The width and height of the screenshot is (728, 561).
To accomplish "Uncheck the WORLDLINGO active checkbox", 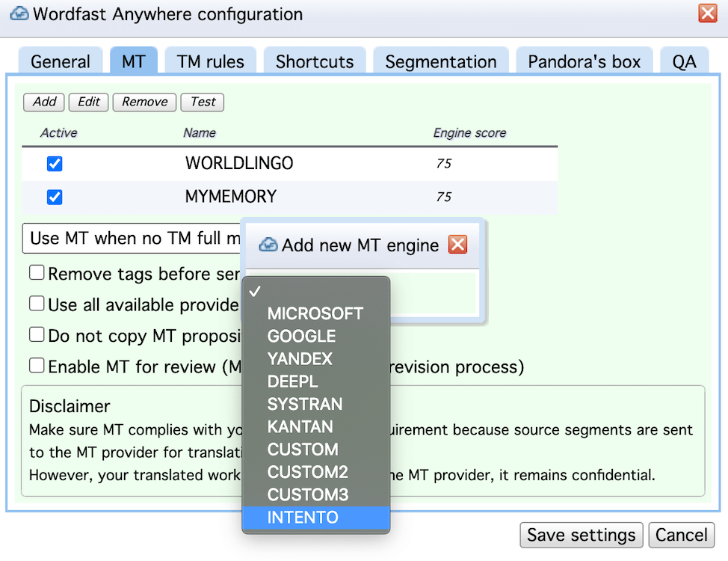I will point(55,164).
